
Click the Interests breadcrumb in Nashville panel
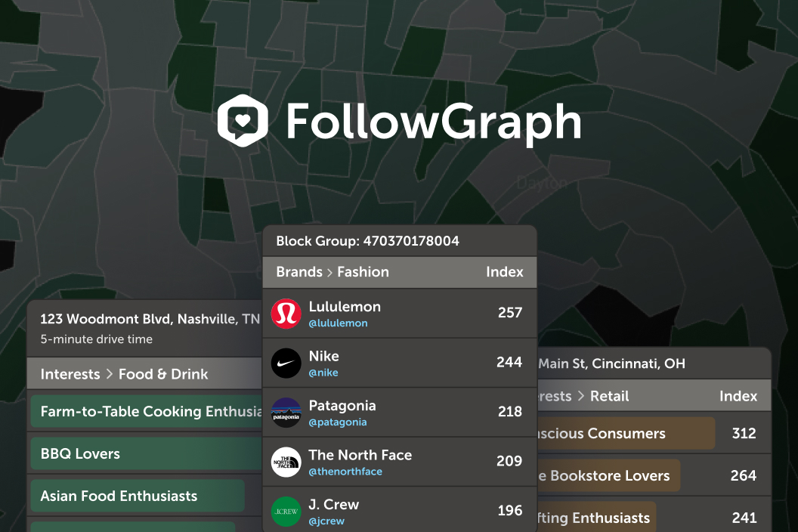[x=70, y=374]
